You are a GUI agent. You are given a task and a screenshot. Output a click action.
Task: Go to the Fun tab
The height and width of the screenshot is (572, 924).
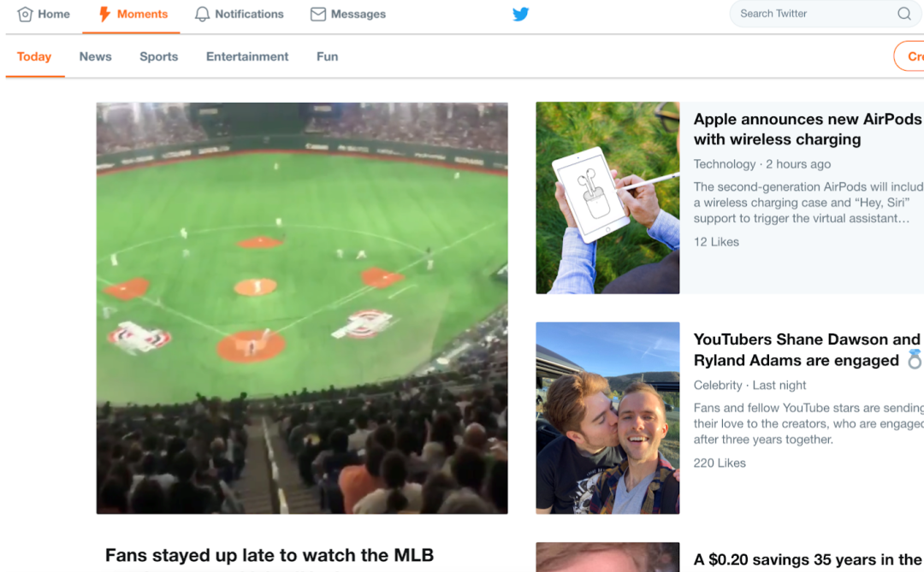click(x=327, y=56)
